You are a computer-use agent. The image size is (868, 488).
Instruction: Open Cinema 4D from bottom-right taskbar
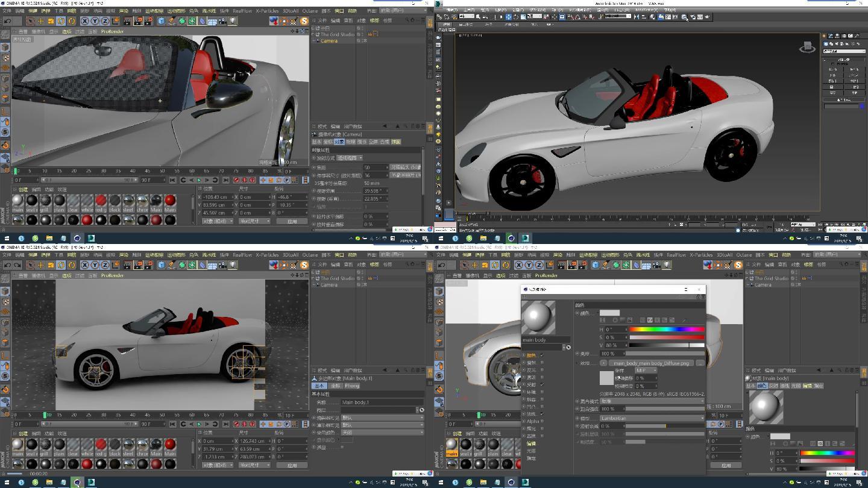[x=511, y=483]
